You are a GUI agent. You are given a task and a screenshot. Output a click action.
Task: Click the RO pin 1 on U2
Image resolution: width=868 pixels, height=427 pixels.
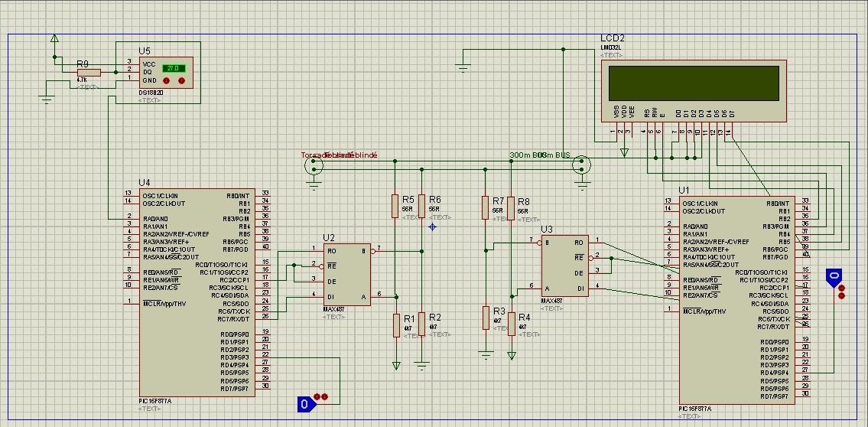[x=316, y=250]
